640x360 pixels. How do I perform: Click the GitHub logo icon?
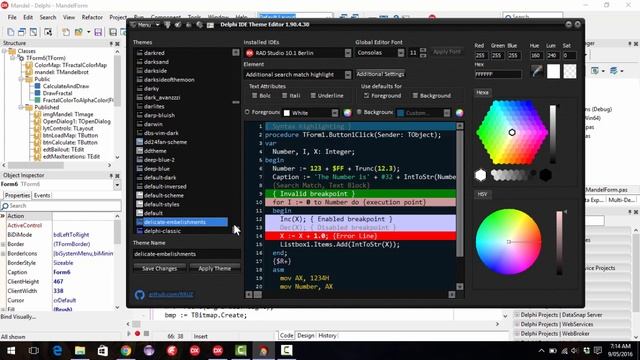[140, 294]
